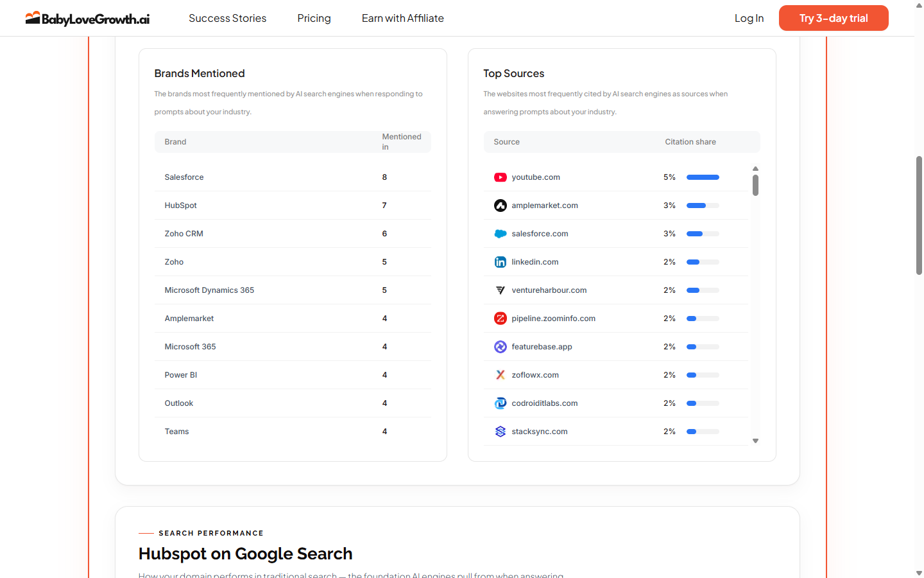Click the stacksync.com citation share bar

coord(703,432)
